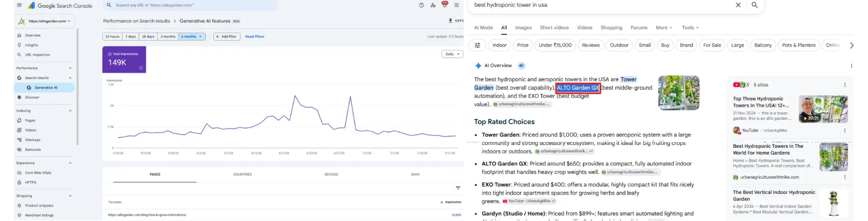Select the 28 days date filter
This screenshot has width=868, height=221.
point(148,36)
